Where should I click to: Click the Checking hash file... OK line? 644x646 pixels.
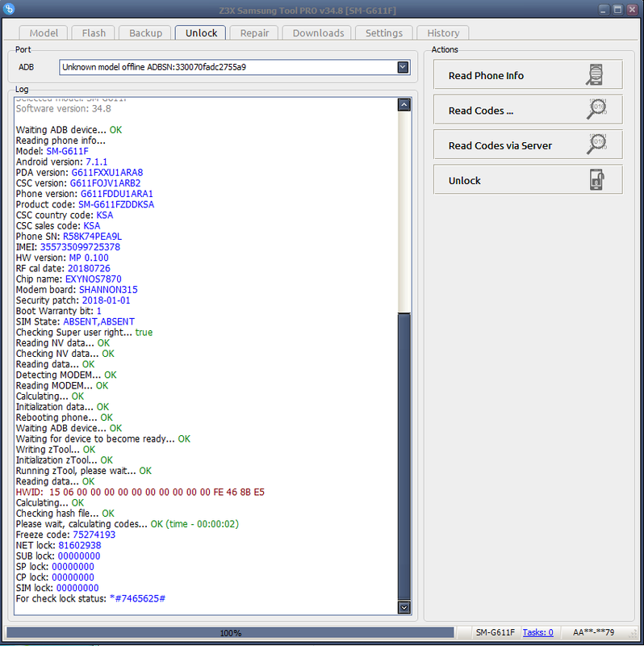click(x=65, y=514)
